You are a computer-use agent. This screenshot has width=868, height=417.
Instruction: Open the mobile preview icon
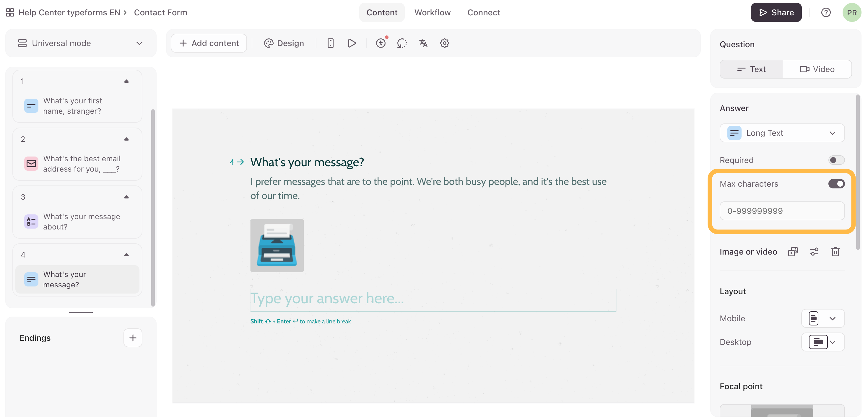point(330,43)
